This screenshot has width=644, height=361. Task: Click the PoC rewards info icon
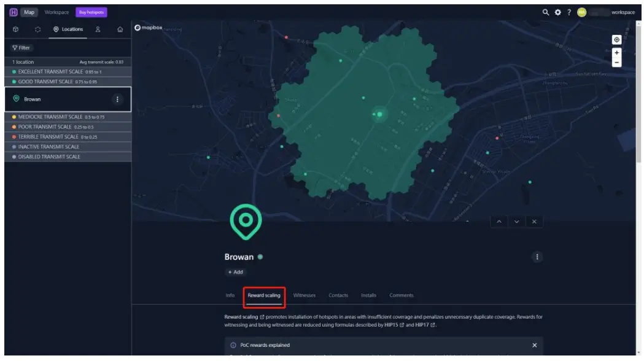[x=233, y=345]
